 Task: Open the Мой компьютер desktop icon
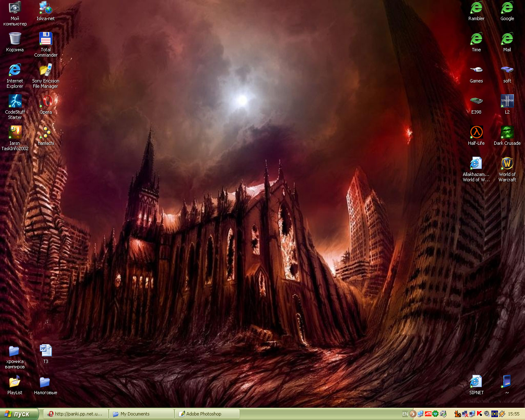15,14
